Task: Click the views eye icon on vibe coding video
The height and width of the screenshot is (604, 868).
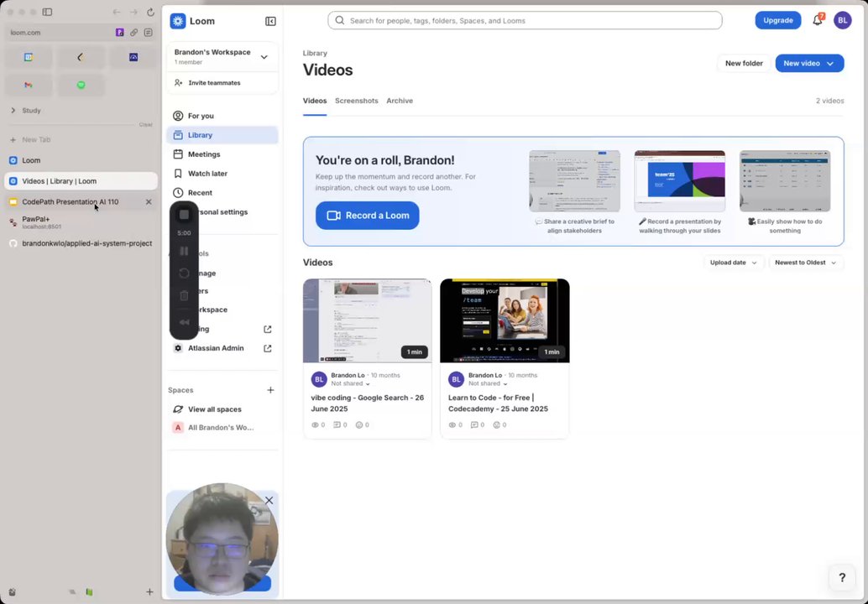Action: pos(315,424)
